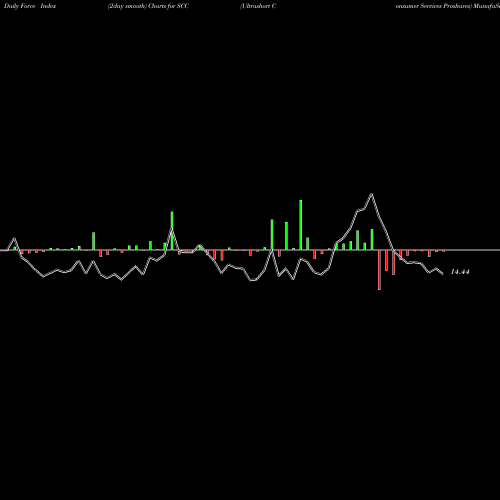Click the '(Ultrashort C' header text
500x500 pixels.
click(258, 6)
